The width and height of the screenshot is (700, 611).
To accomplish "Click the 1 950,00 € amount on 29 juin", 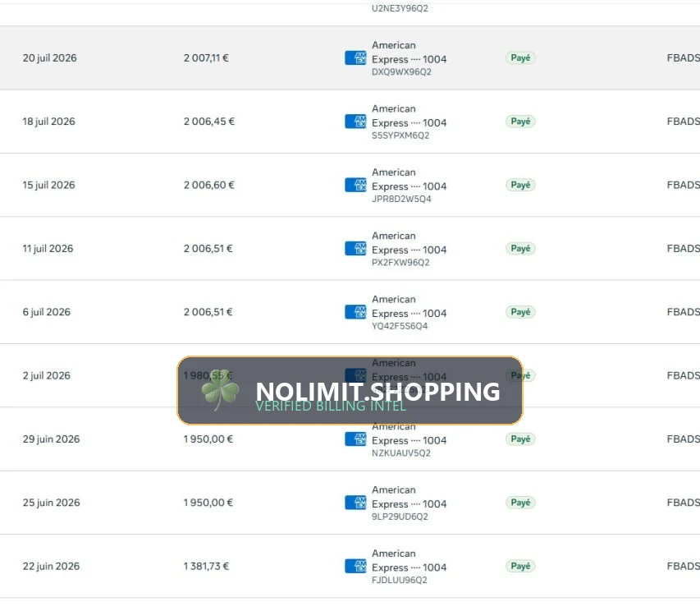I will (208, 439).
